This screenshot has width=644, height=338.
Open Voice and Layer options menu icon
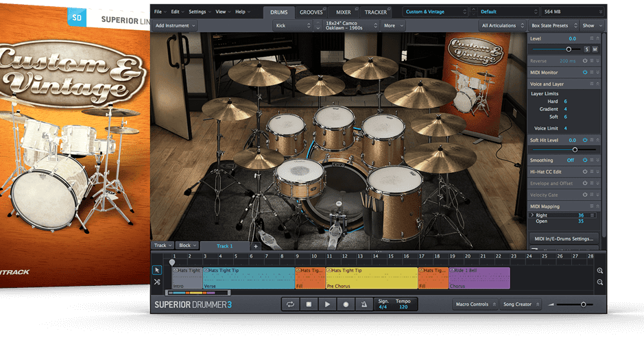[592, 84]
